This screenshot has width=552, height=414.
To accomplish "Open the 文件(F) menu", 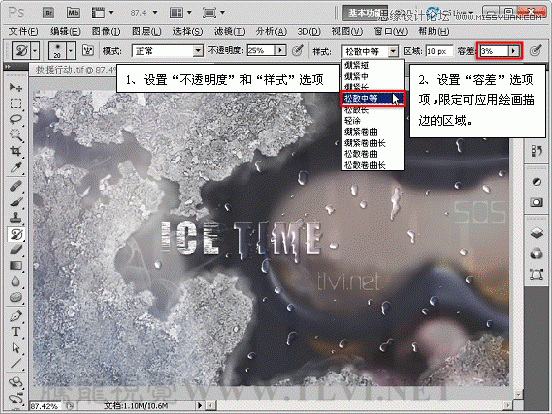I will coord(23,31).
